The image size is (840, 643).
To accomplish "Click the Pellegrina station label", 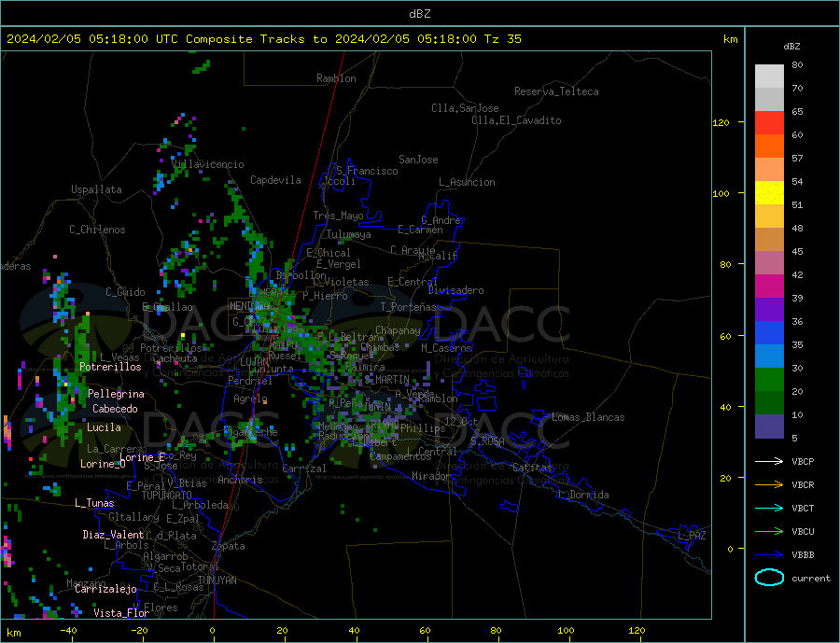I will coord(117,395).
